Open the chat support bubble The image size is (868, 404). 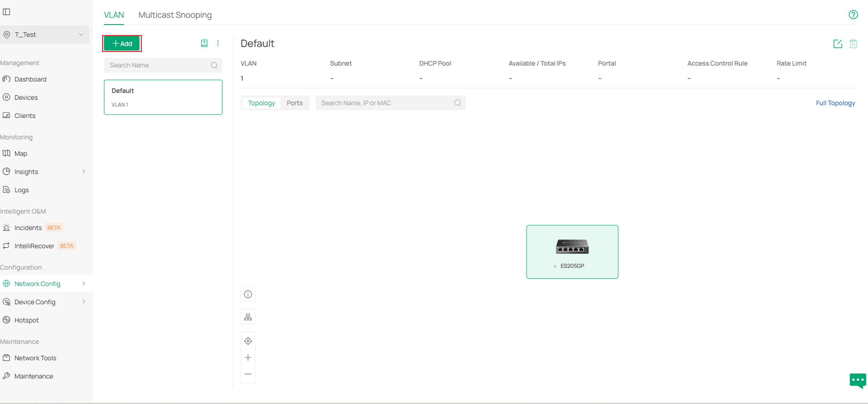[857, 381]
